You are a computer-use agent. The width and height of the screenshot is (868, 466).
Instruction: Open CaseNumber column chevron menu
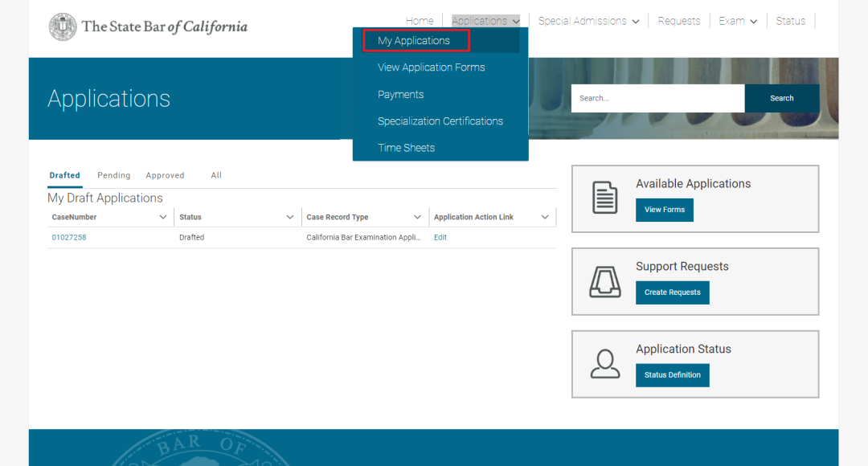pos(162,217)
